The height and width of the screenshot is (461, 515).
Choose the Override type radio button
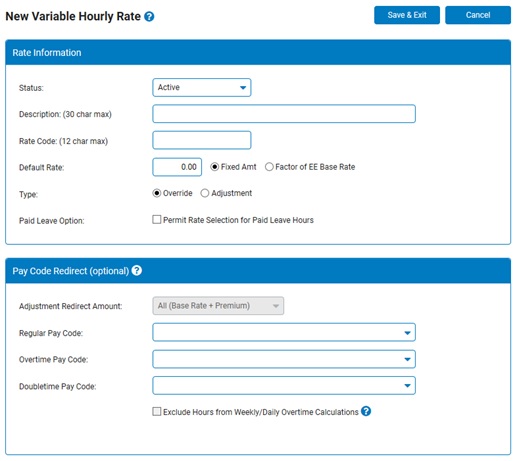[156, 193]
